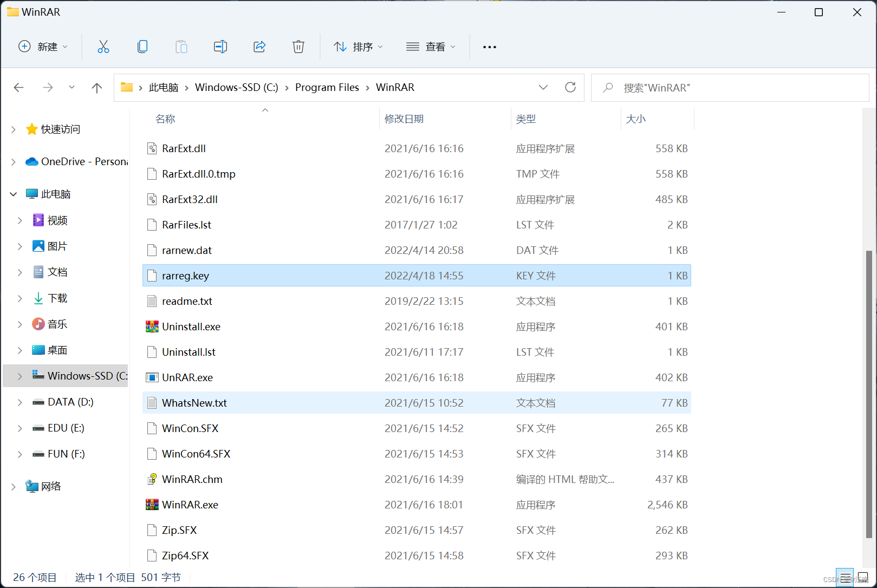Viewport: 877px width, 588px height.
Task: Click the WhatsNew.txt document icon
Action: (152, 403)
